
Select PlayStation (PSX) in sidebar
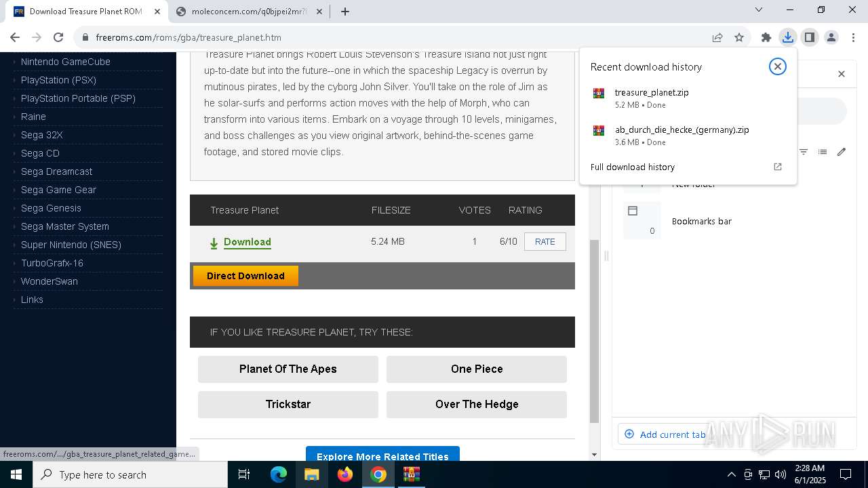[58, 80]
